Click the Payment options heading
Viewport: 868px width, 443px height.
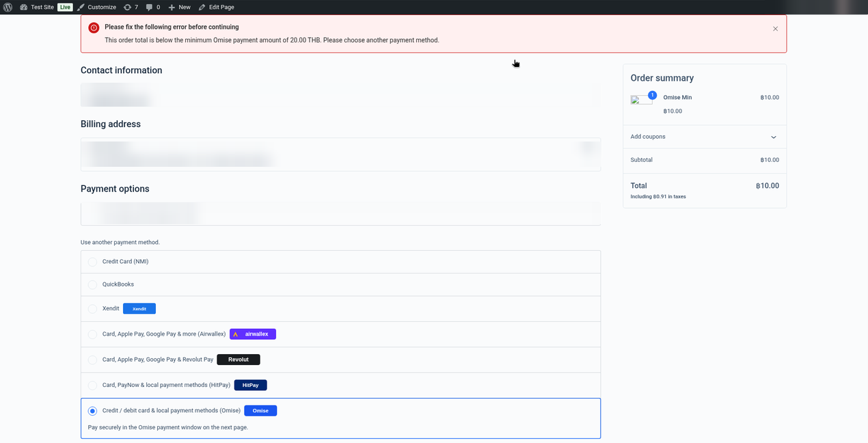(x=115, y=189)
